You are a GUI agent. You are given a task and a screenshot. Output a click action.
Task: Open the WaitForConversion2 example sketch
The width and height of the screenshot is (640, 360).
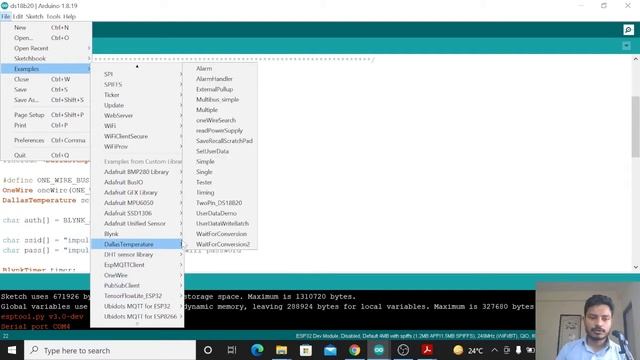(220, 244)
